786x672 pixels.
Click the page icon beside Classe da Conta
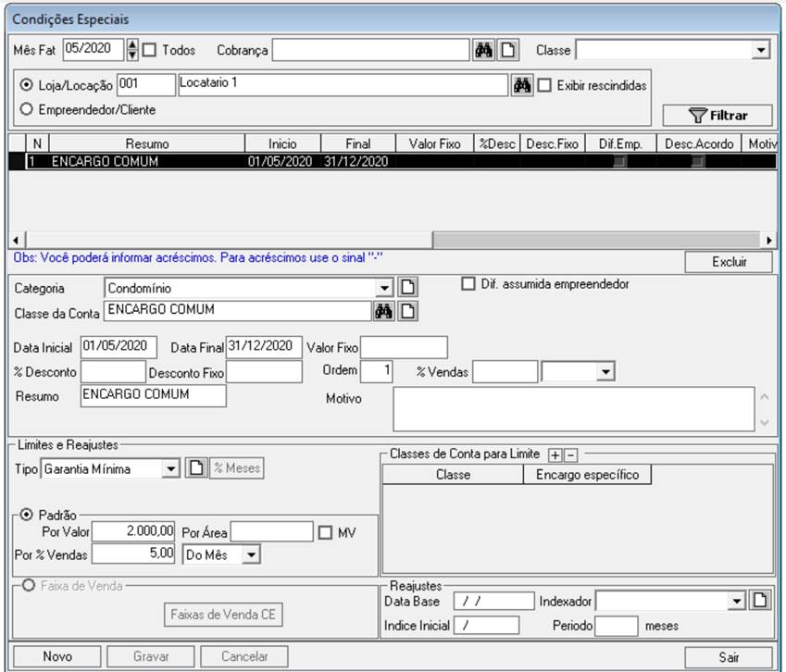407,311
